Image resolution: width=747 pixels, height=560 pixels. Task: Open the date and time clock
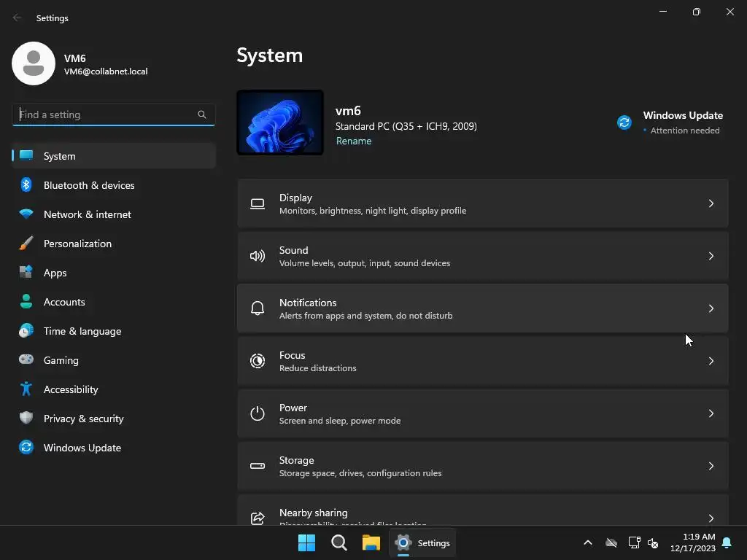(693, 542)
